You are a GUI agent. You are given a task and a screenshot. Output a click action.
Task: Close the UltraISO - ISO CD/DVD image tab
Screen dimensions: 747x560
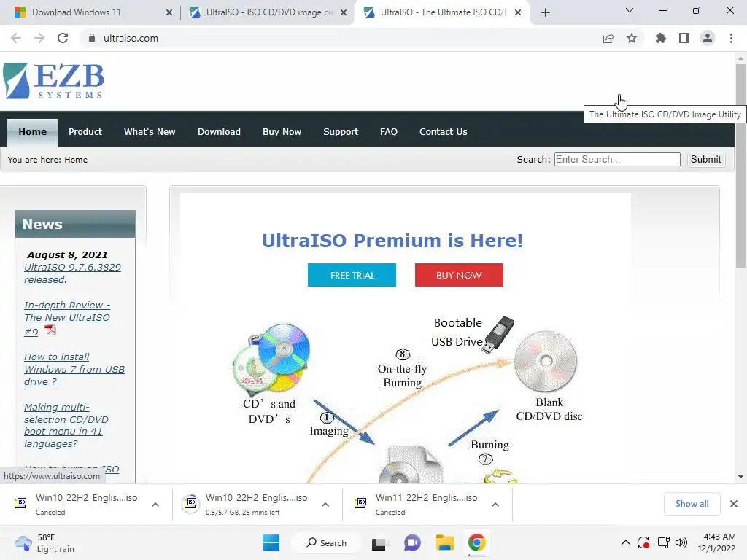tap(344, 13)
